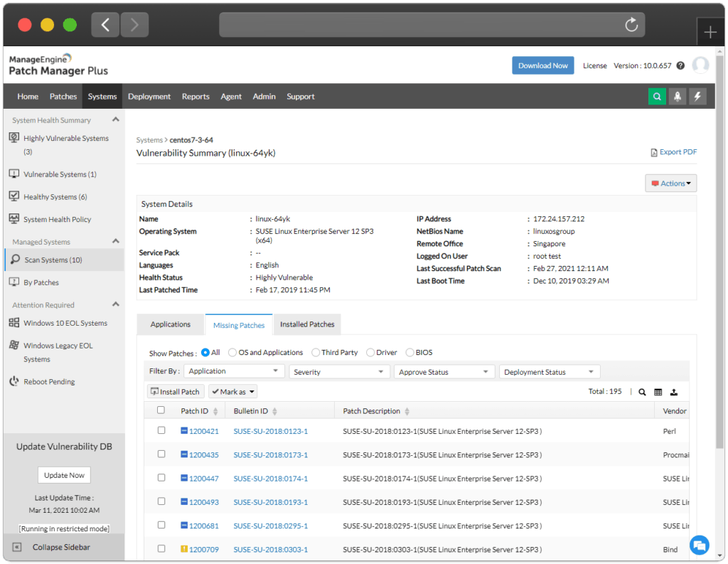Click the green search icon in navbar
Viewport: 728px width, 564px height.
coord(656,96)
